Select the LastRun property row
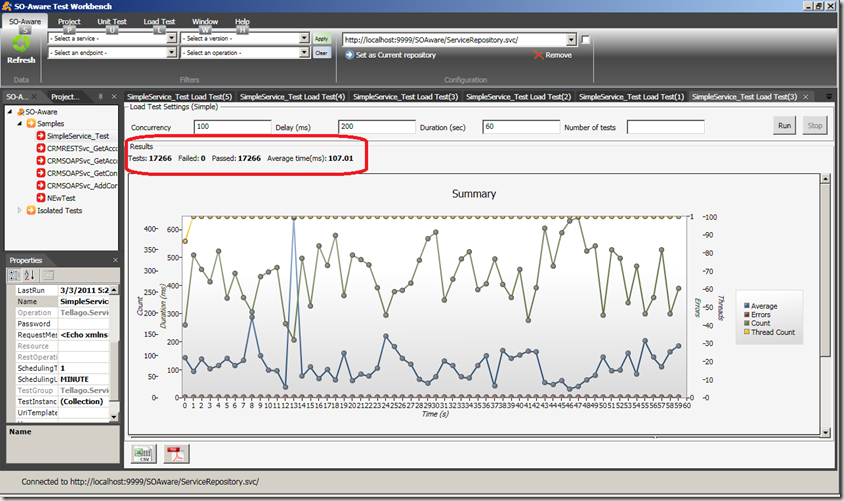844x501 pixels. [62, 290]
